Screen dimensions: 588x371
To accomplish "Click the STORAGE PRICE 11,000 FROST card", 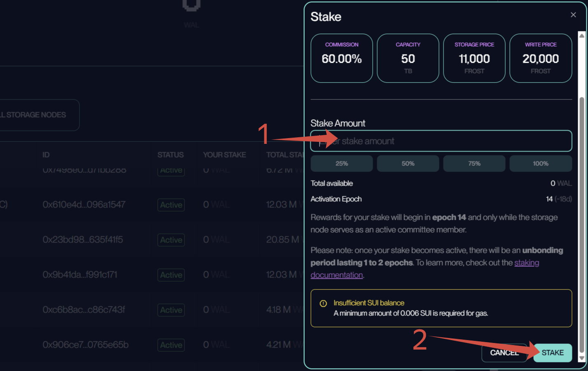I will [474, 58].
